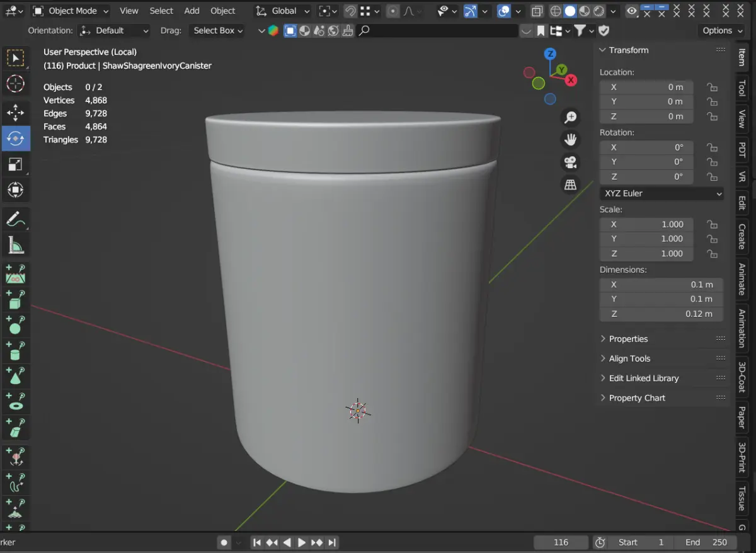The height and width of the screenshot is (553, 756).
Task: Activate the Move tool
Action: pos(15,112)
